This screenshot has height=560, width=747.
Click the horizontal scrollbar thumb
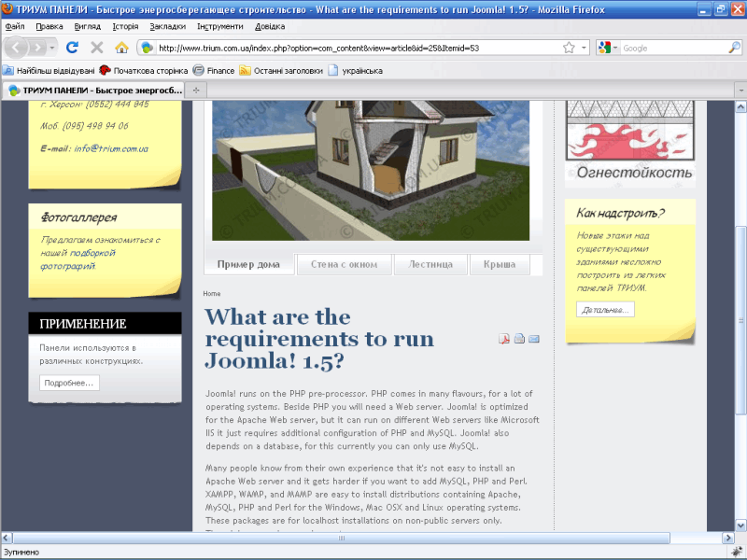[x=341, y=538]
